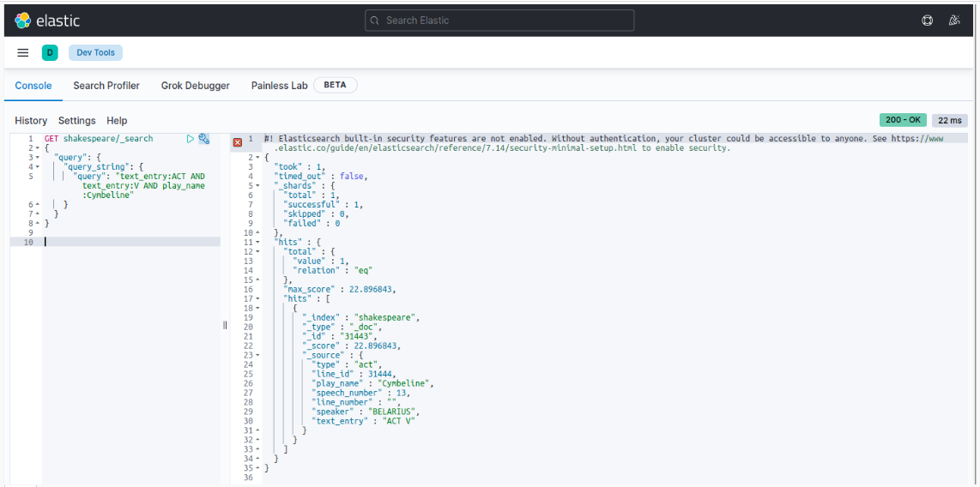Click "timed_out" : false line

pos(320,177)
